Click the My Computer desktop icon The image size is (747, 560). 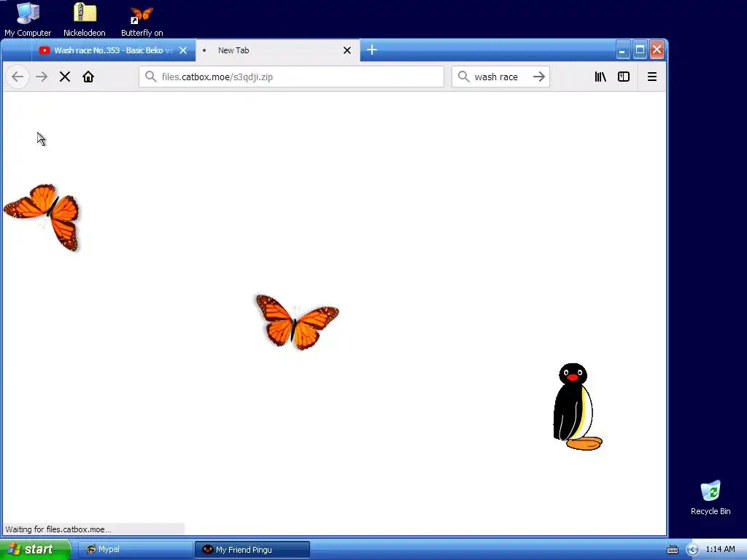[x=28, y=20]
